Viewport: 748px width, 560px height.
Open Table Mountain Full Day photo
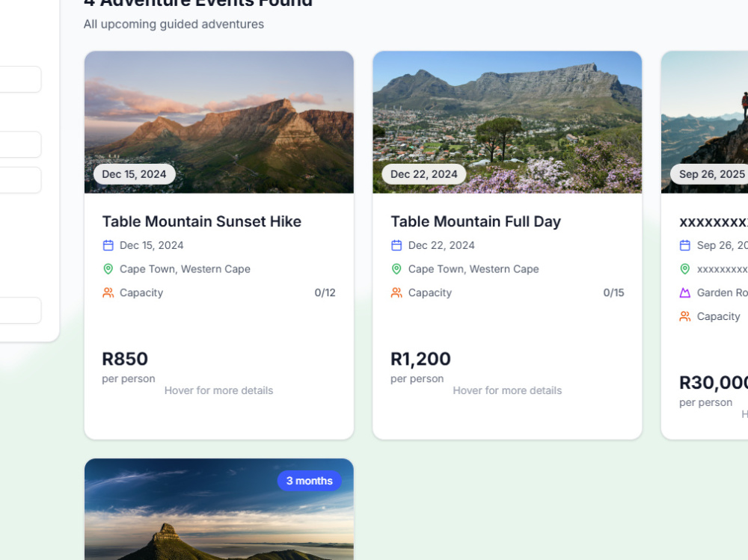507,122
